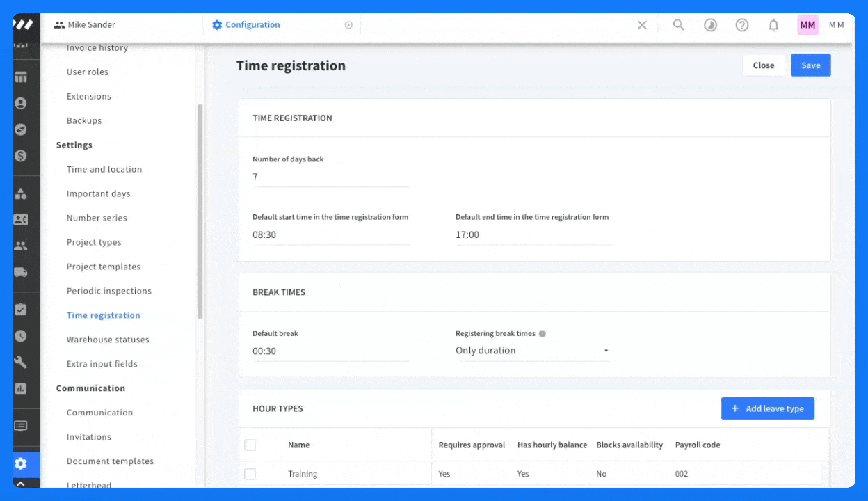The height and width of the screenshot is (501, 868).
Task: Expand the Registering break times dropdown
Action: [x=533, y=351]
